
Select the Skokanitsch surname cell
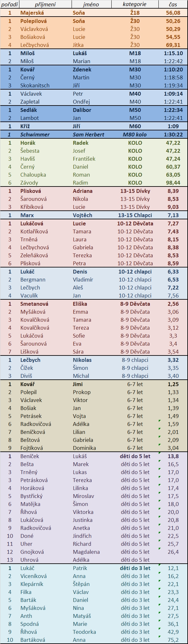pyautogui.click(x=45, y=85)
